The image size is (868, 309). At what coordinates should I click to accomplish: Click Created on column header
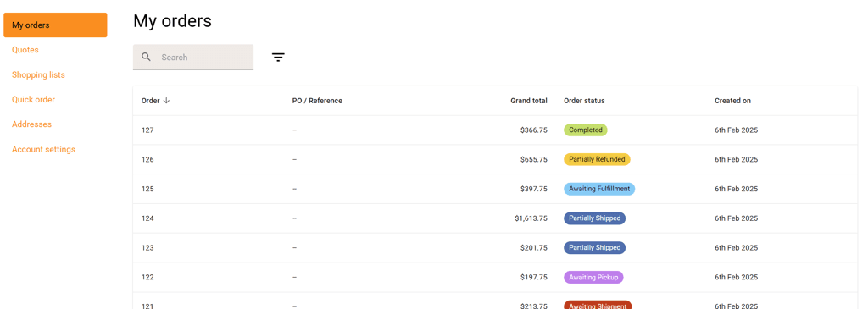[732, 101]
